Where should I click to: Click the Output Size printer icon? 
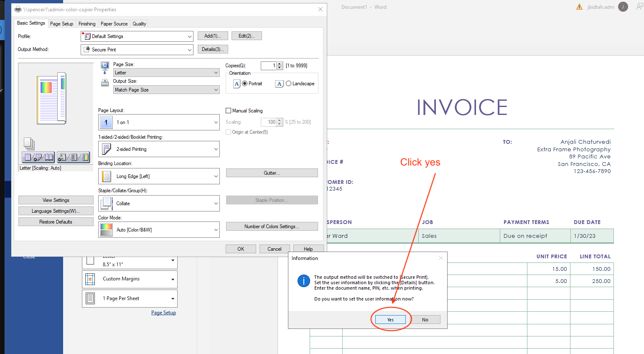pos(105,83)
